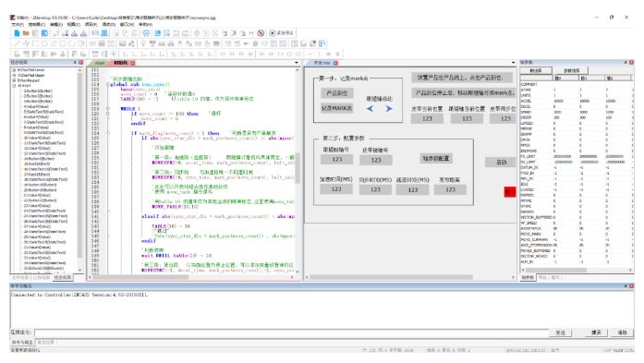Fold the global sub run_sync code block
644x363 pixels.
(107, 84)
